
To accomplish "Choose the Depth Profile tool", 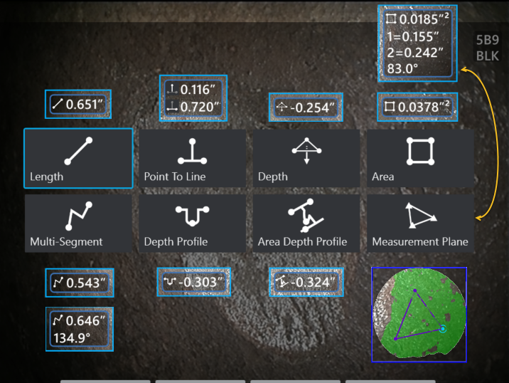I will [192, 223].
